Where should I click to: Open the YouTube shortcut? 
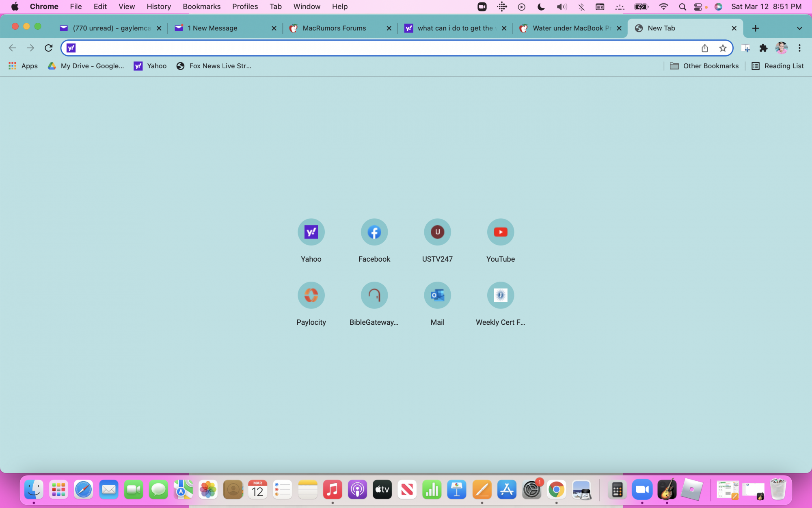coord(500,232)
